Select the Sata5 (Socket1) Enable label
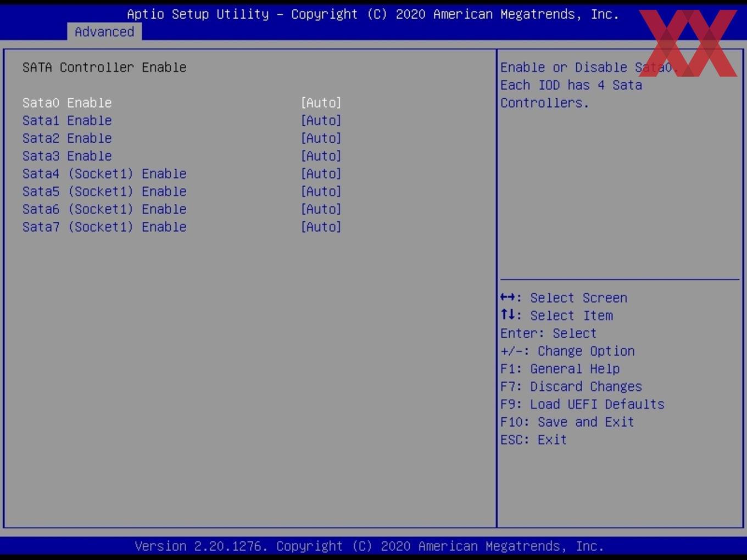Viewport: 747px width, 560px height. pyautogui.click(x=104, y=191)
